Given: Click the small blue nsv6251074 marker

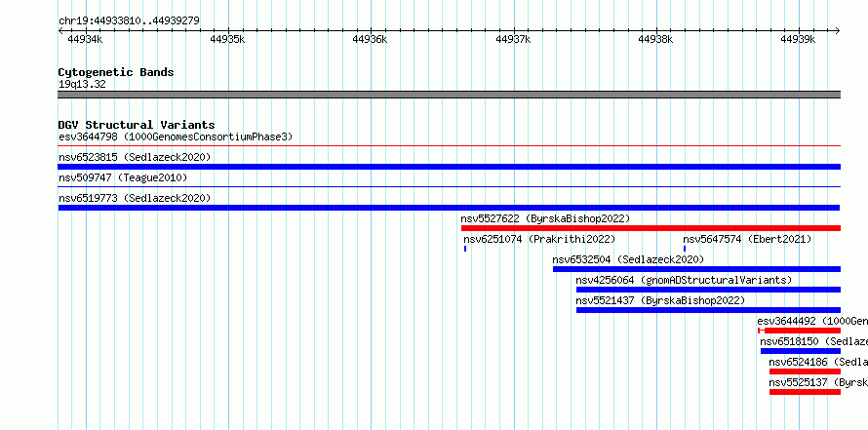Looking at the screenshot, I should (x=465, y=249).
